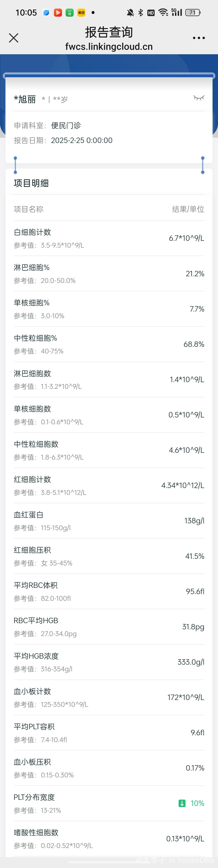The width and height of the screenshot is (218, 868).
Task: Tap the patient name *旭丽
Action: [25, 99]
